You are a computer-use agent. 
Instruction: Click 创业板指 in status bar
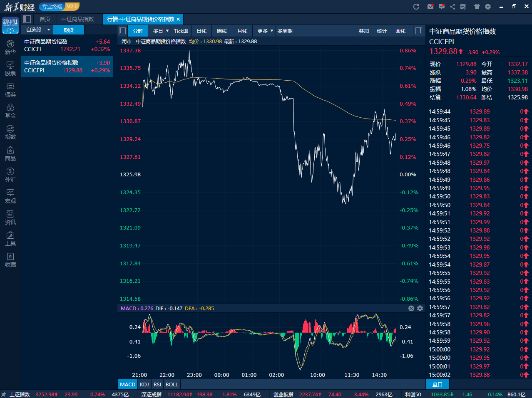tap(283, 394)
